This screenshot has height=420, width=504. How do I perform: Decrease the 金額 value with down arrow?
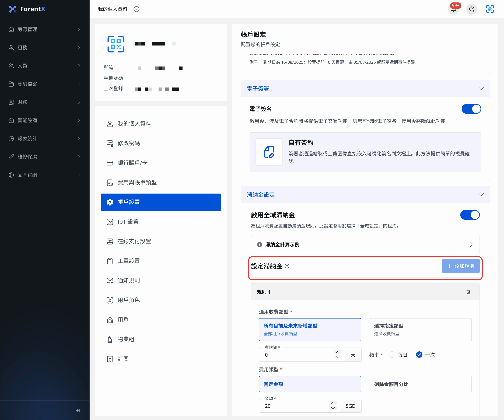tap(333, 408)
